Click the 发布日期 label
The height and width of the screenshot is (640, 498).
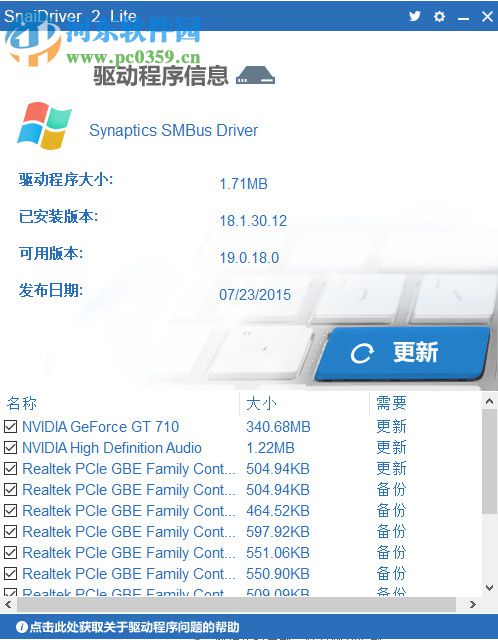[x=51, y=291]
